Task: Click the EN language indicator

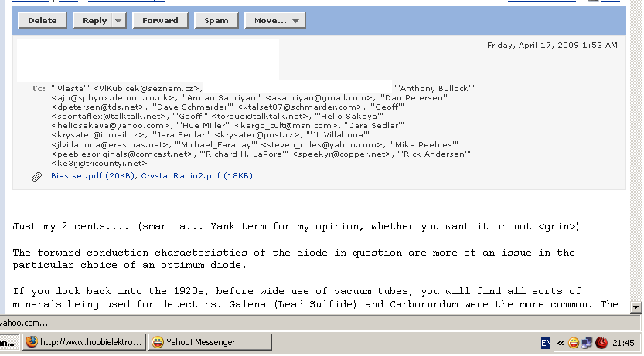Action: (x=545, y=342)
